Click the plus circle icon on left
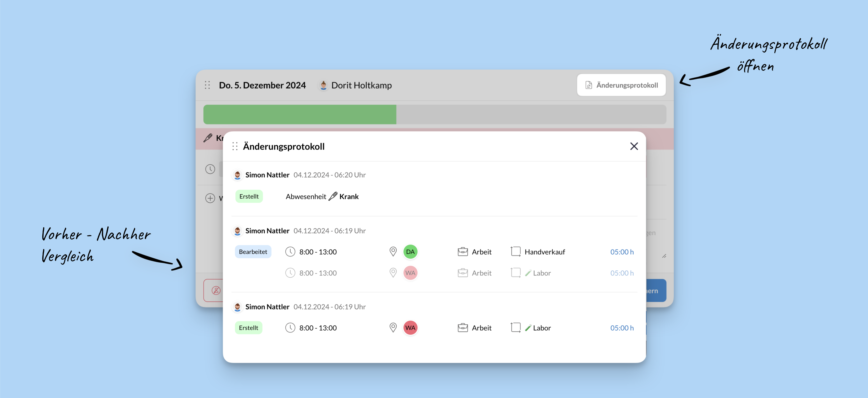This screenshot has width=868, height=398. pos(210,198)
